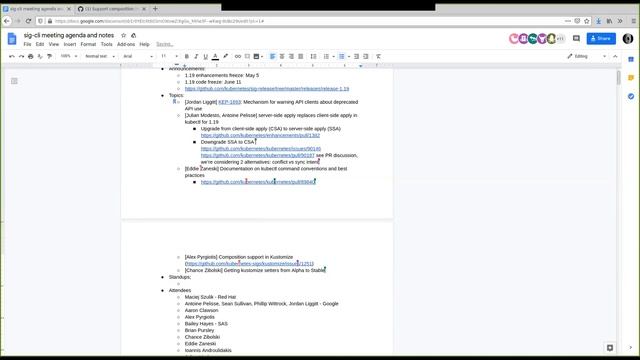
Task: Click the insert link icon
Action: 238,56
